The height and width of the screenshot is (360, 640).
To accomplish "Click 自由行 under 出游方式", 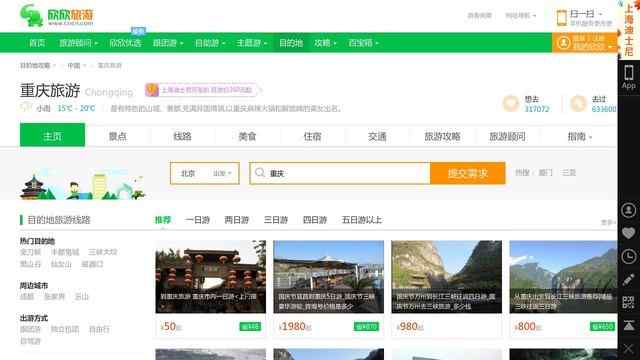I will (x=99, y=329).
